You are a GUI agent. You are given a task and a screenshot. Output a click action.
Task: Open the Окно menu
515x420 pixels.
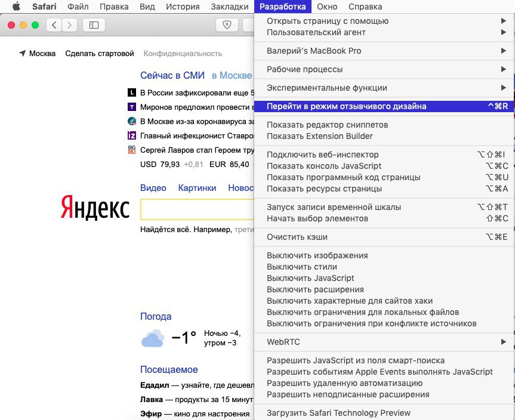[x=327, y=7]
